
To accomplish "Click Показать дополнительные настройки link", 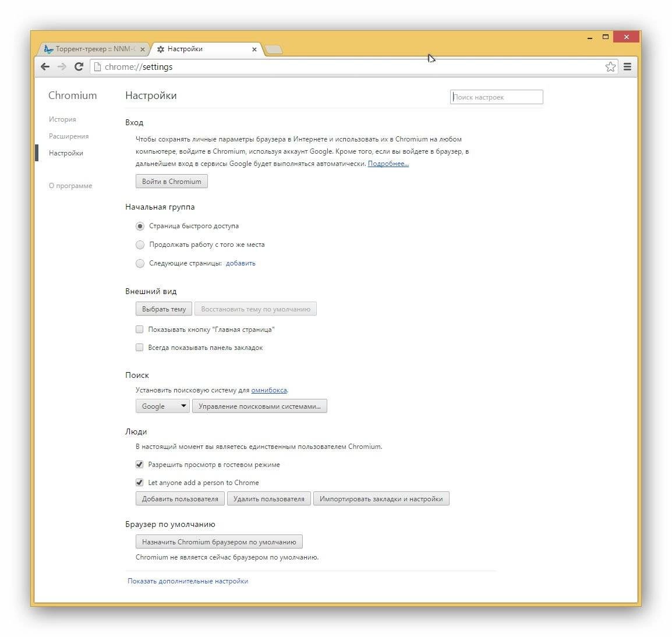I will click(188, 581).
